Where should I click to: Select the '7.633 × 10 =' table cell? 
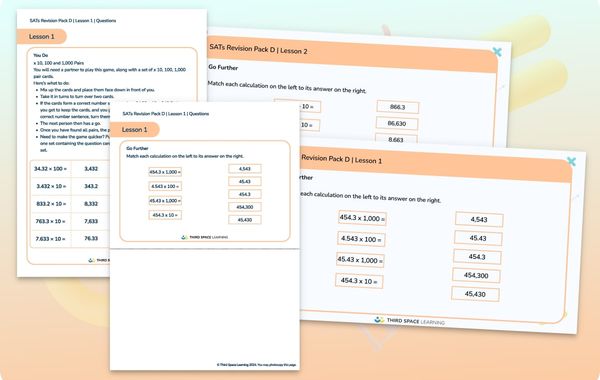pos(51,239)
